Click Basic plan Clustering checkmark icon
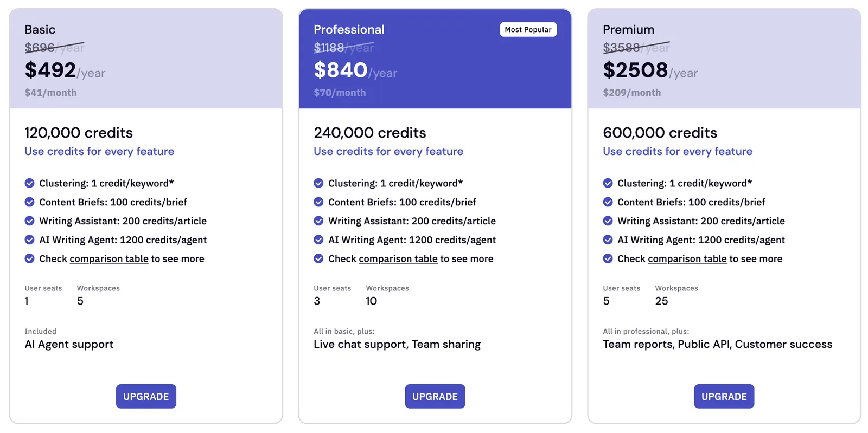The image size is (868, 433). (30, 183)
